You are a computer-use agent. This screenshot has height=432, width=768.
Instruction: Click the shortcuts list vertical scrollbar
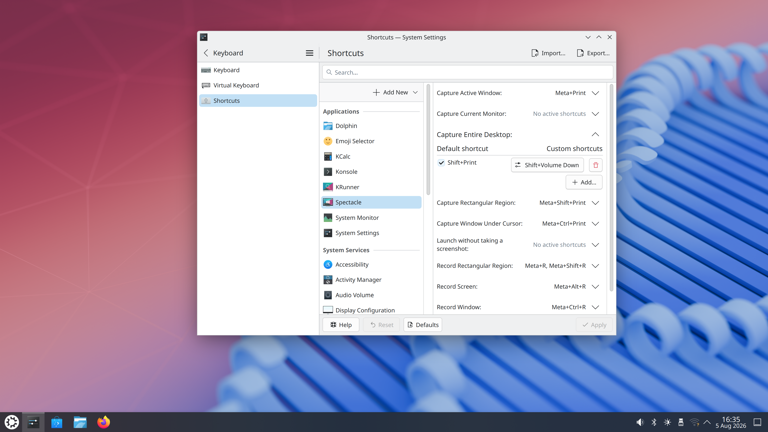[611, 188]
